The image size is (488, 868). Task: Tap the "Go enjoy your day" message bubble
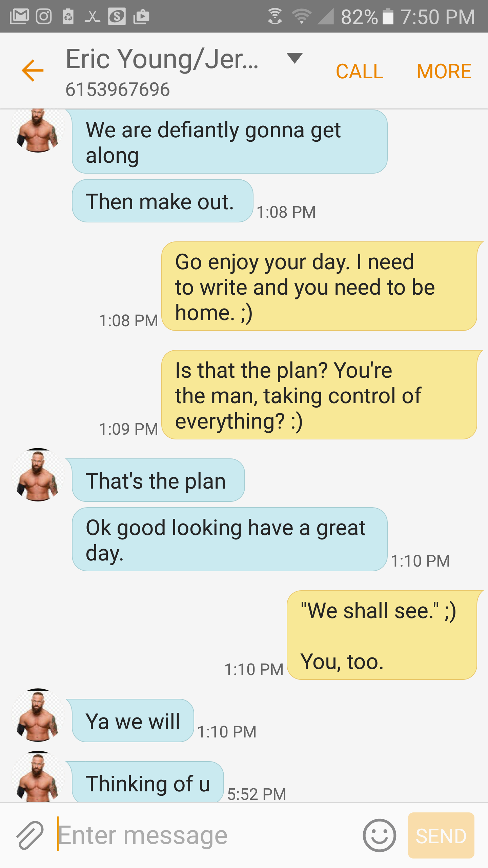pos(319,286)
